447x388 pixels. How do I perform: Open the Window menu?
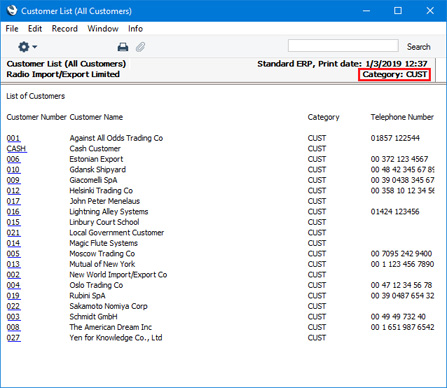[x=103, y=29]
